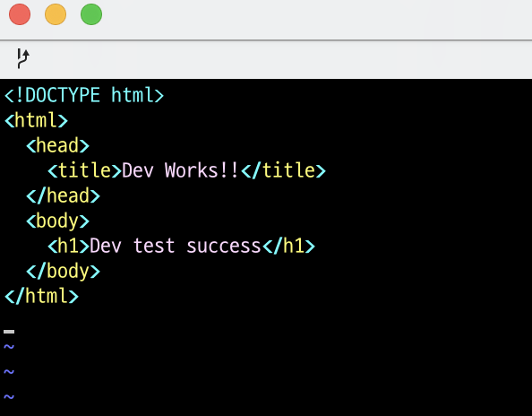This screenshot has width=532, height=416.
Task: Click the green maximize window button
Action: coord(91,14)
